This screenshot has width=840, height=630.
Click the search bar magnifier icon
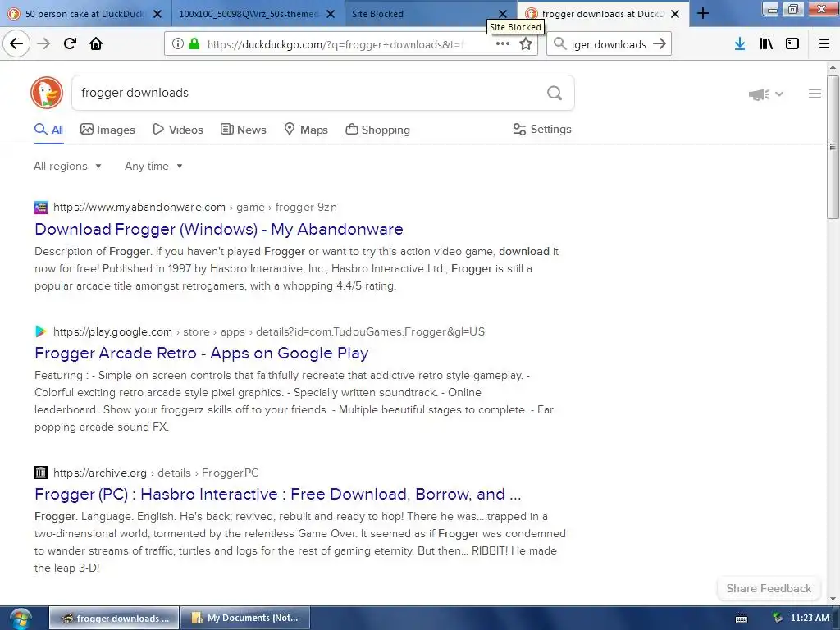pyautogui.click(x=559, y=43)
